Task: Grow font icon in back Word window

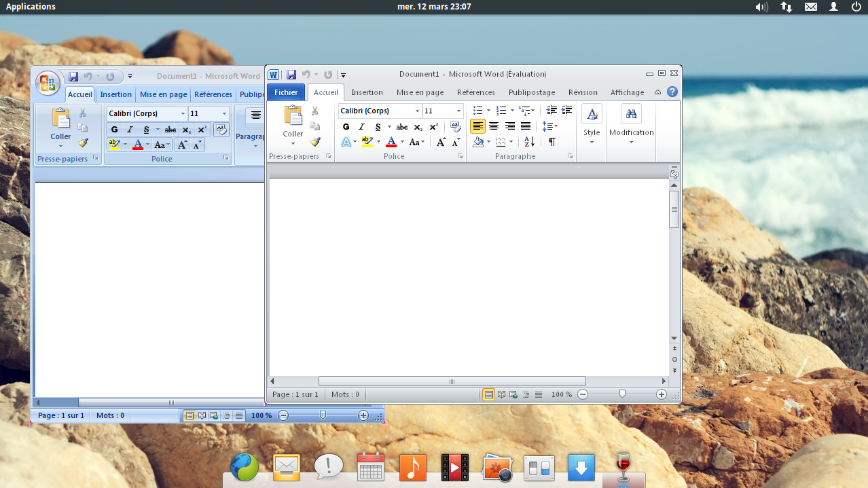Action: tap(182, 145)
